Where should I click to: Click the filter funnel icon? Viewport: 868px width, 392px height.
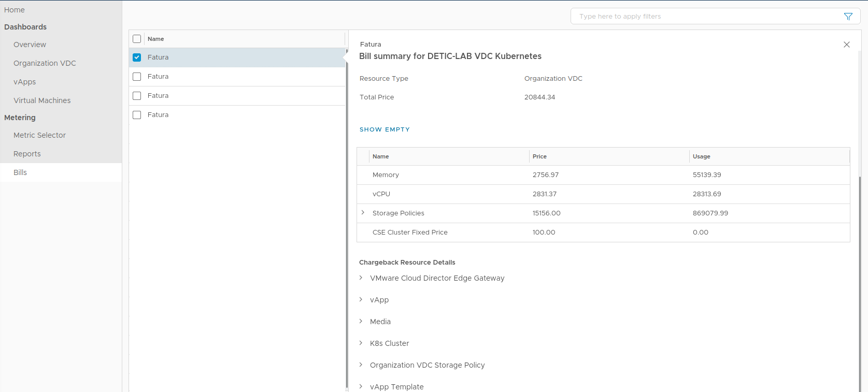tap(848, 17)
